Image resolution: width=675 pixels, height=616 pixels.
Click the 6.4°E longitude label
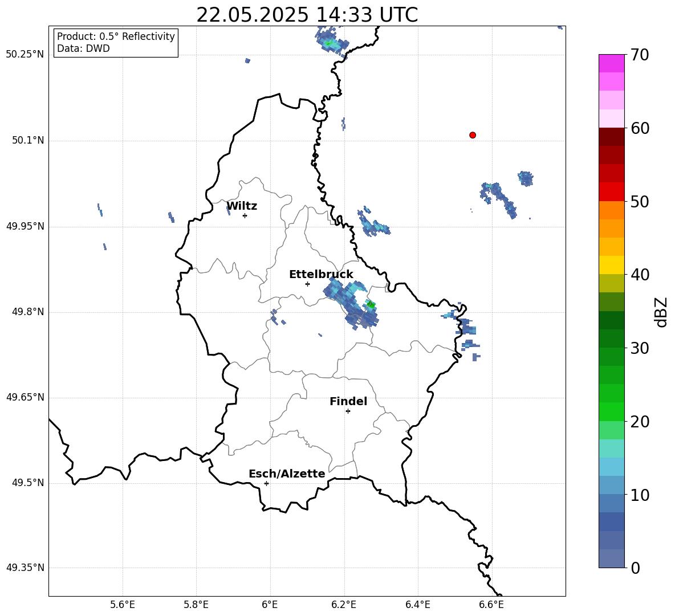click(x=417, y=605)
